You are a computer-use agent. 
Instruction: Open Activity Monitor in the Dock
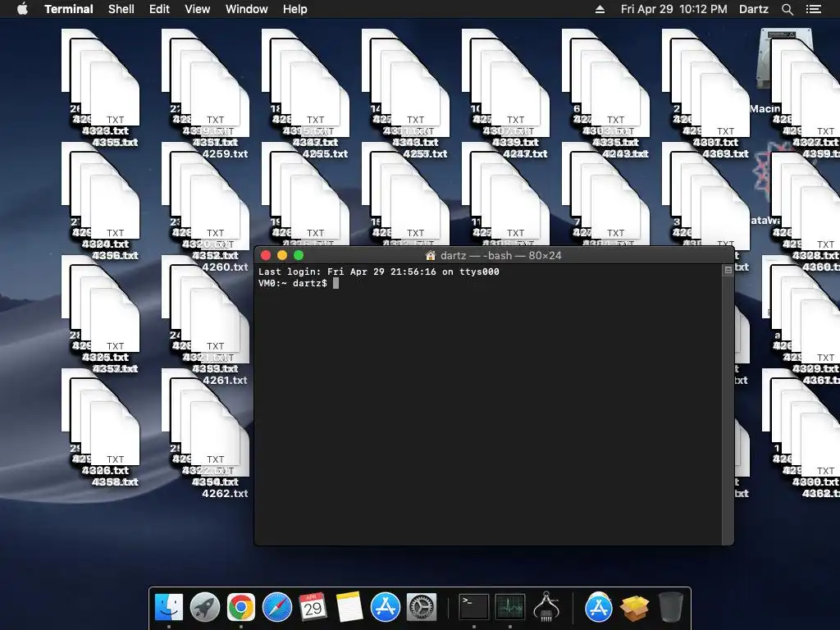tap(510, 608)
